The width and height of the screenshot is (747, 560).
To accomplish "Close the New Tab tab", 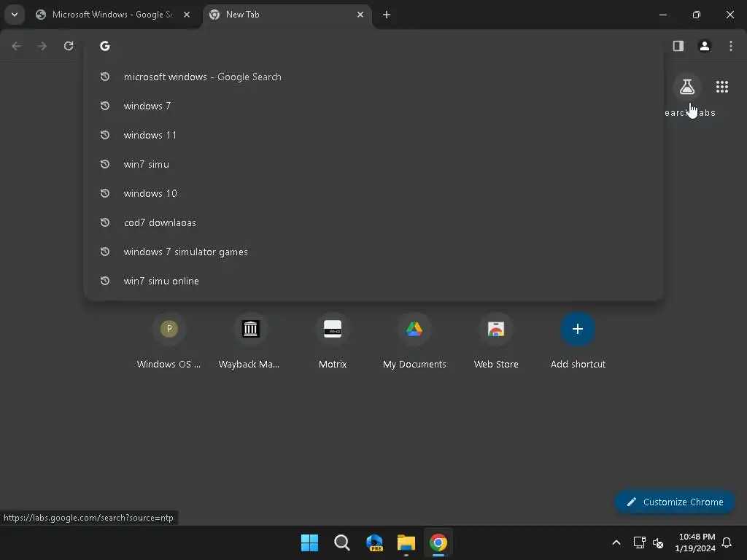I will tap(360, 15).
